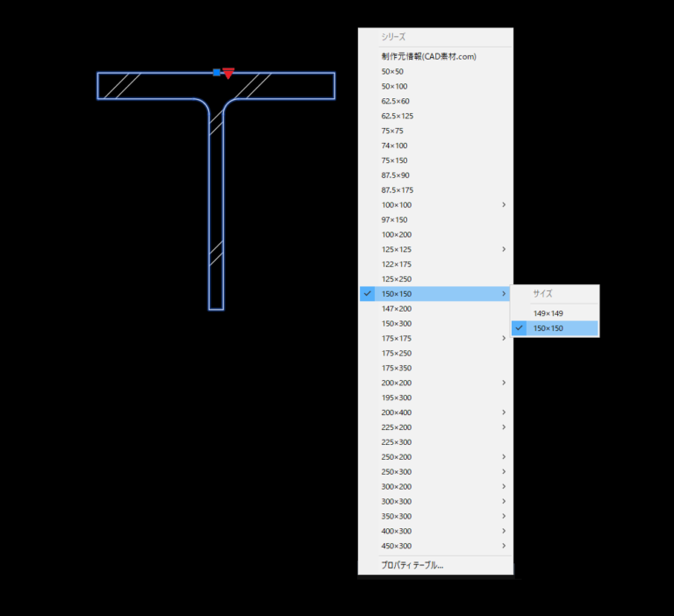Choose the 195×300 series entry

pyautogui.click(x=397, y=398)
